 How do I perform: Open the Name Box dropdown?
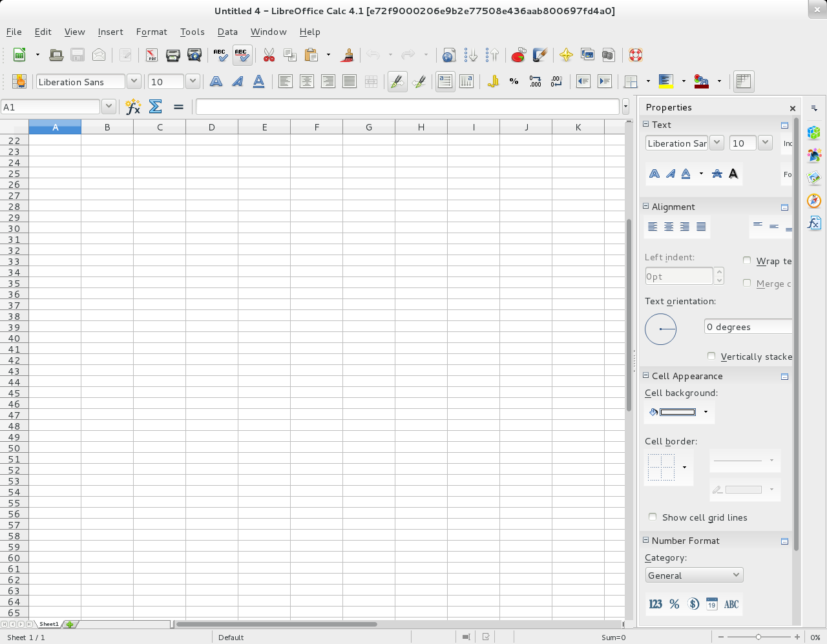pos(109,107)
